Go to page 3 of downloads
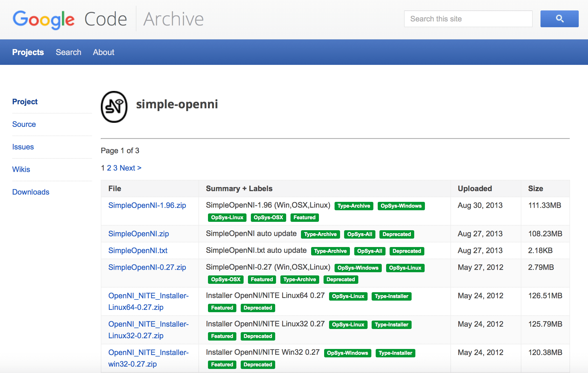The height and width of the screenshot is (373, 588). pyautogui.click(x=115, y=168)
